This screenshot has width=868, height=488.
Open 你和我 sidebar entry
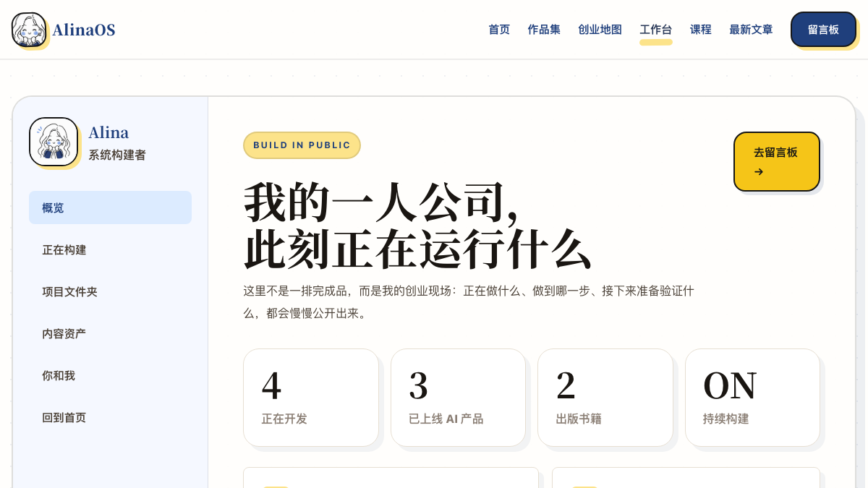coord(110,375)
